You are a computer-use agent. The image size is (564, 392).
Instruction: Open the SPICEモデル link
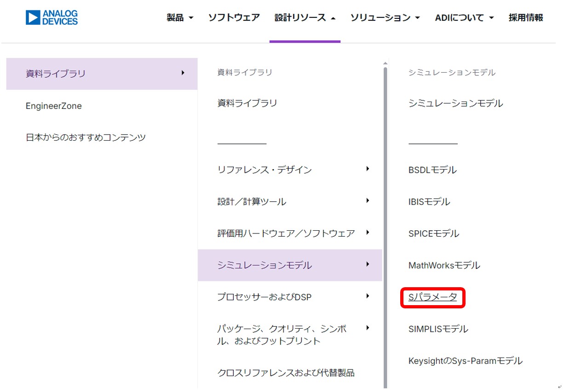(x=433, y=233)
